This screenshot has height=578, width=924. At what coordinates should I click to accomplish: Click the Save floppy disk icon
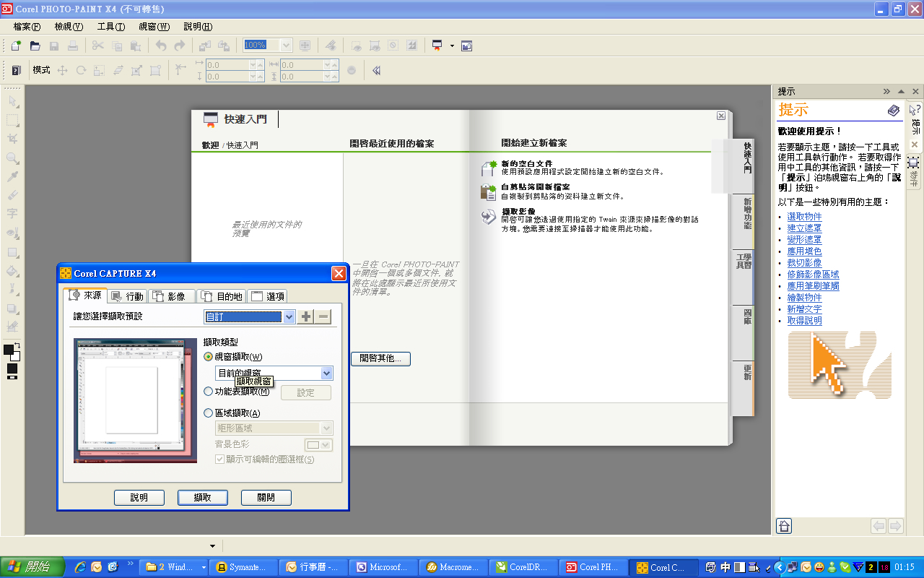click(x=53, y=46)
